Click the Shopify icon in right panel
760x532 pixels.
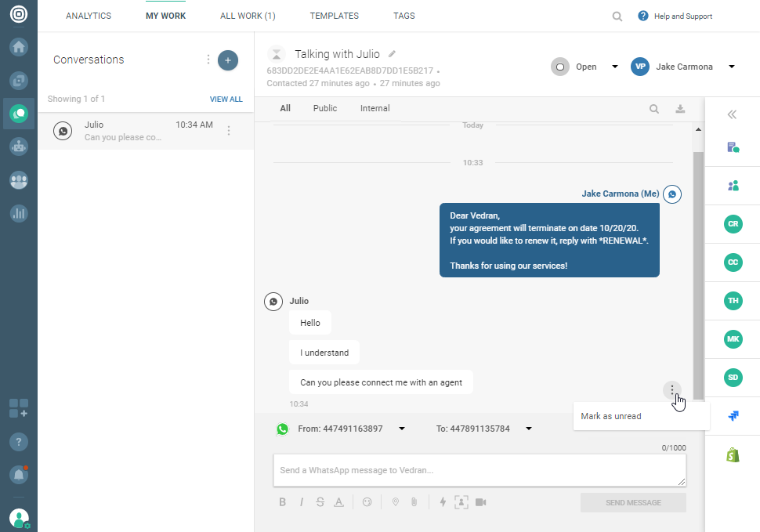coord(733,454)
